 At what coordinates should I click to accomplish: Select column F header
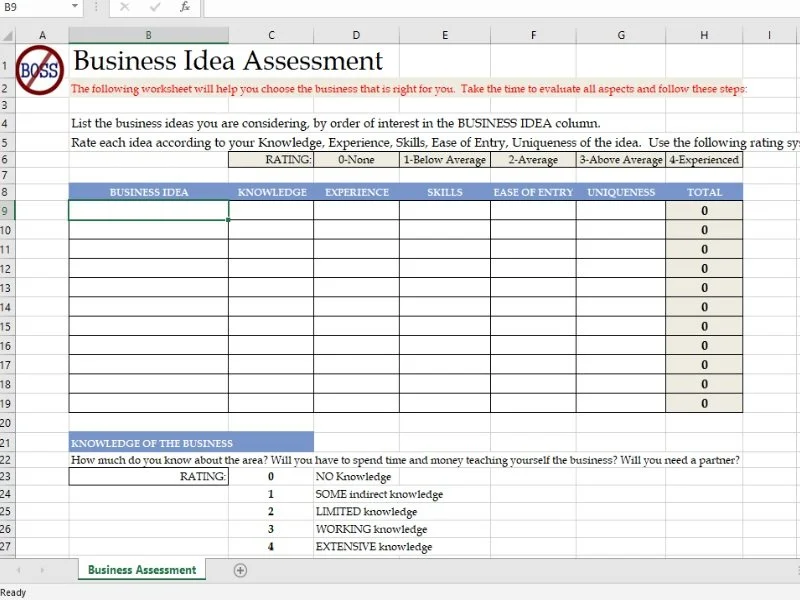(533, 35)
